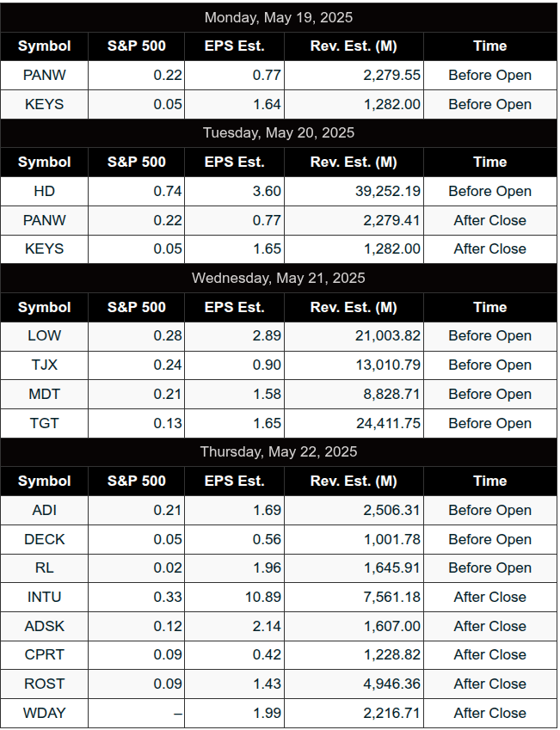Click the DECK ticker symbol

[44, 539]
